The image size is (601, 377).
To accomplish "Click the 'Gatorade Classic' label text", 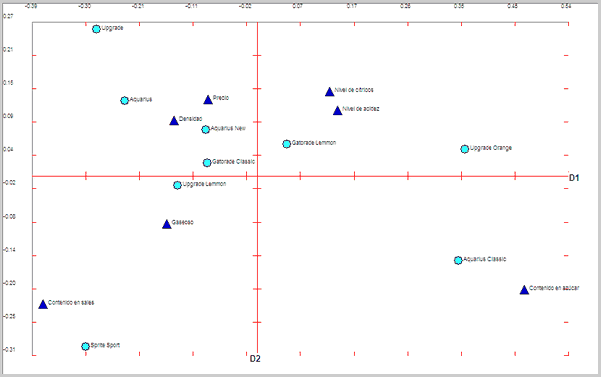I will pos(233,162).
